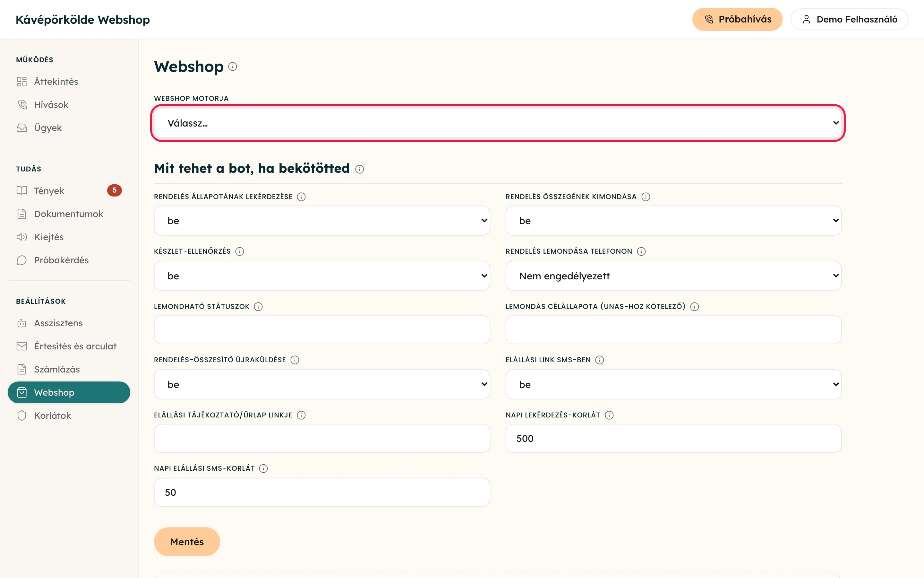
Task: Go to Kiejtés settings
Action: [x=69, y=237]
